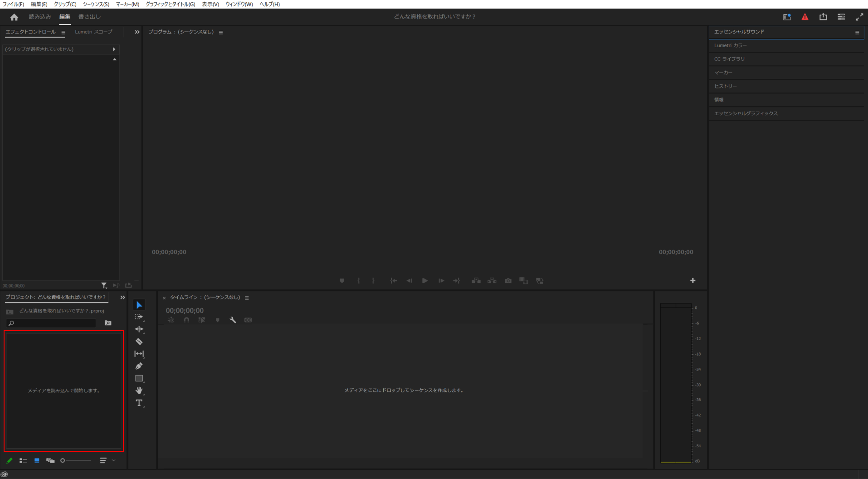Toggle the proxies button in Program monitor
Screen dimensions: 868x479
coord(540,281)
